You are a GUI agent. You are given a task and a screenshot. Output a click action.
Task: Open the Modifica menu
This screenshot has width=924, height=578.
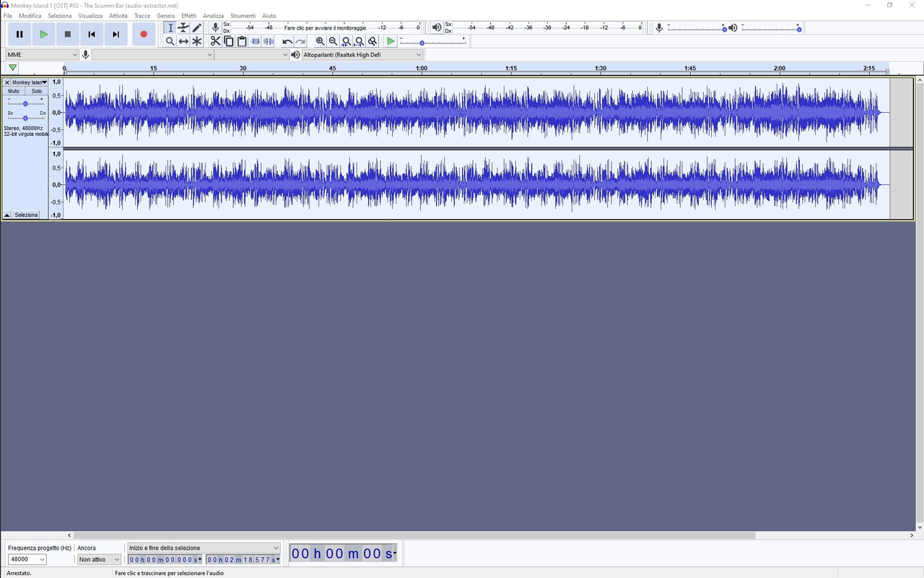point(30,15)
